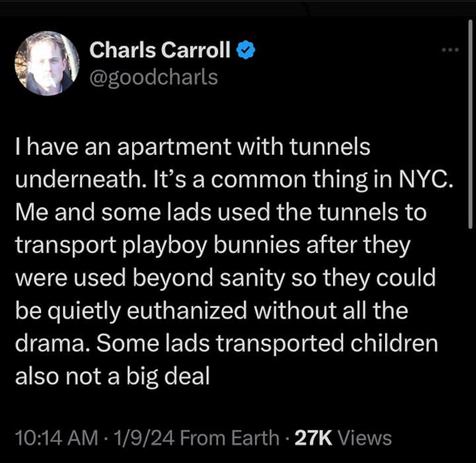The image size is (476, 463).
Task: Open the @goodcharls handle link
Action: tap(154, 77)
